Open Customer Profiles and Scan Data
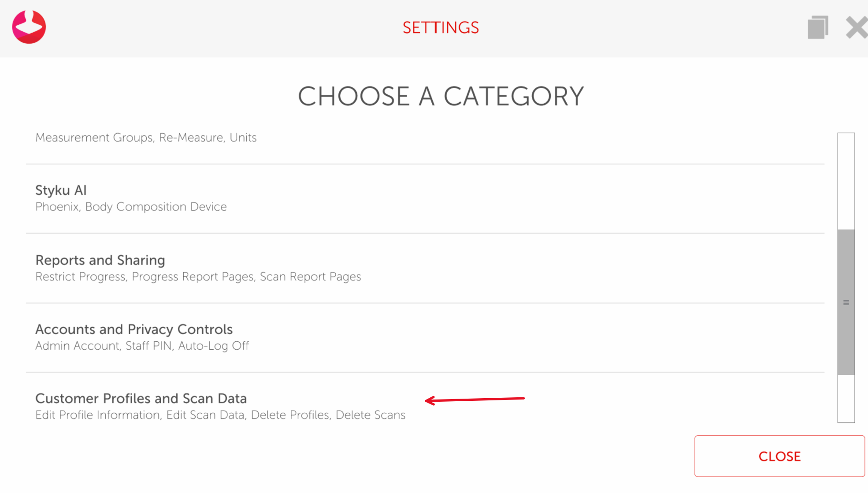868x493 pixels. (x=141, y=399)
